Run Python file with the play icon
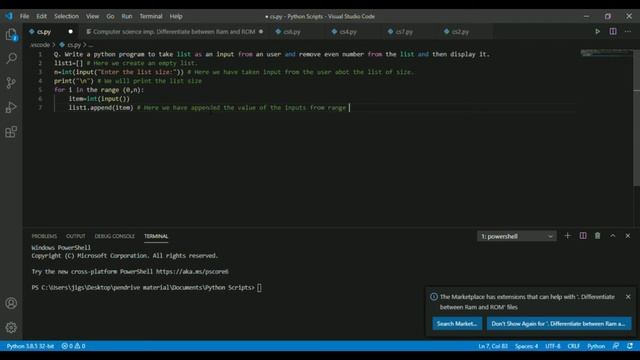The width and height of the screenshot is (640, 360). (x=597, y=31)
